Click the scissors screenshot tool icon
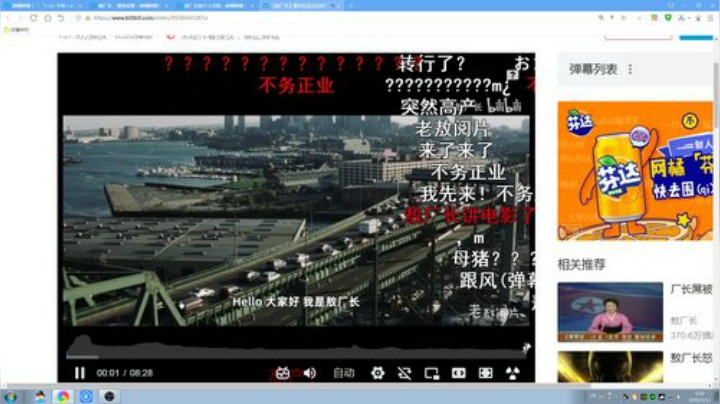The image size is (720, 404). (x=682, y=17)
